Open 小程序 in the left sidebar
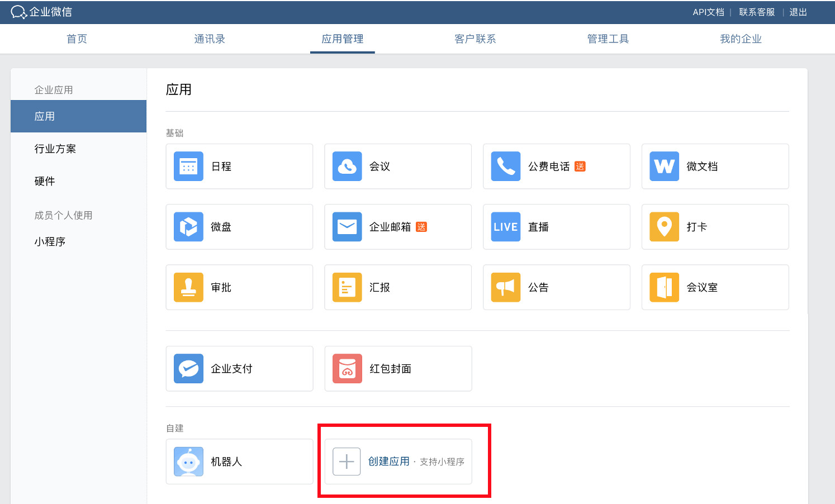The width and height of the screenshot is (835, 504). [50, 241]
